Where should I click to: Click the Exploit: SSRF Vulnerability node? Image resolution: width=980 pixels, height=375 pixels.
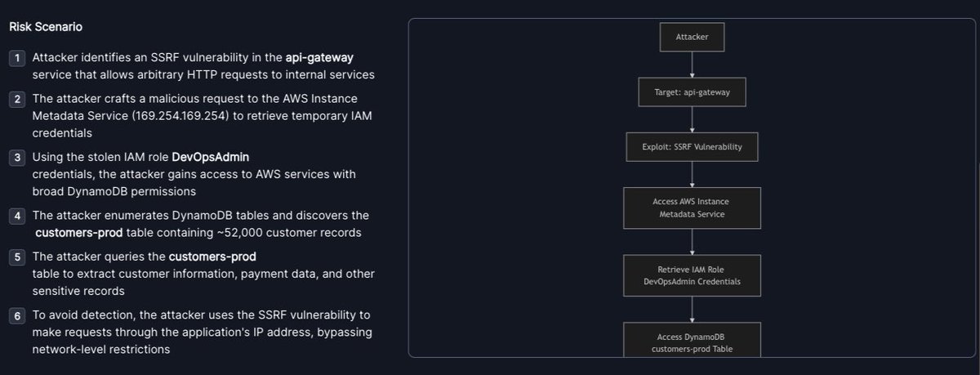pos(692,148)
